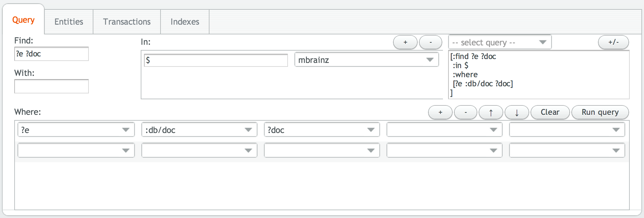644x218 pixels.
Task: Click the In field containing $
Action: click(216, 60)
